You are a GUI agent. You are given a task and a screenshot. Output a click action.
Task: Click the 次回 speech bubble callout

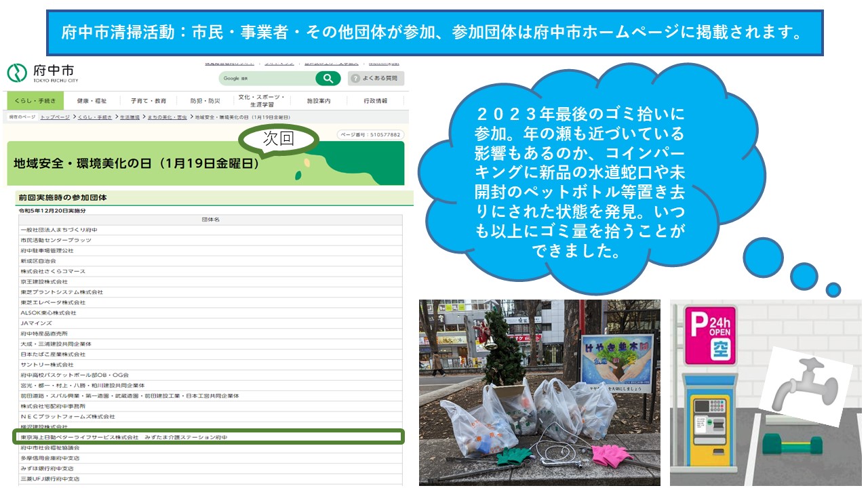[278, 139]
